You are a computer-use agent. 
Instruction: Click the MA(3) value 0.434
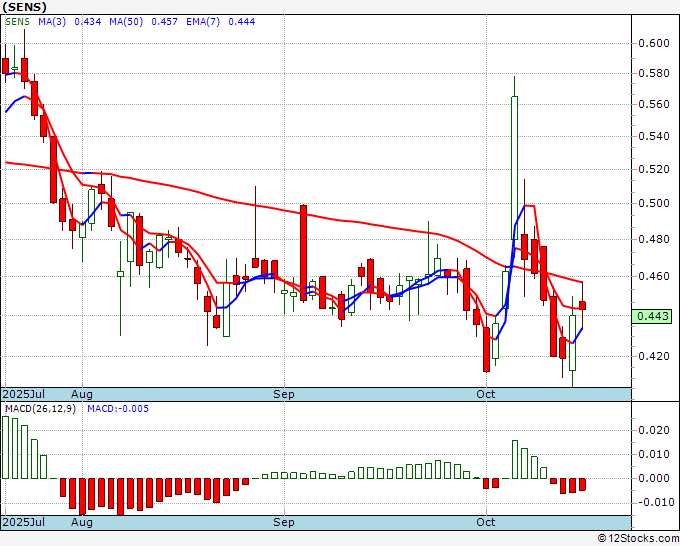88,22
